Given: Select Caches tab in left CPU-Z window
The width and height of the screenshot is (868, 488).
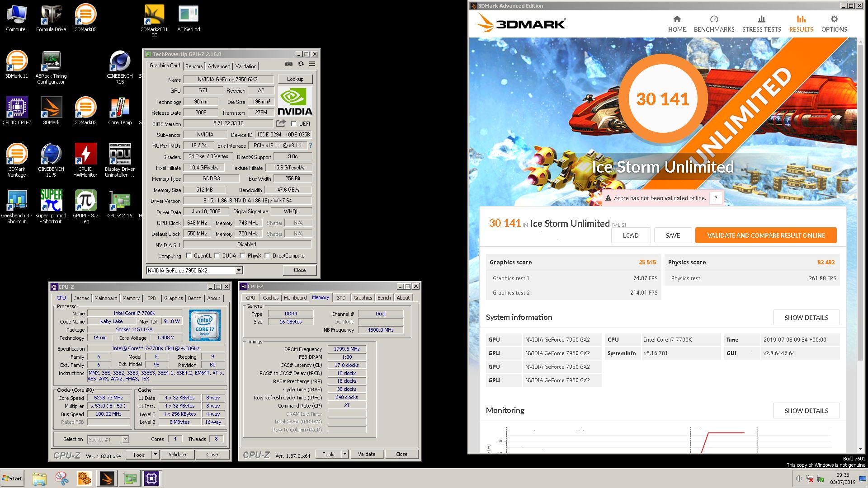Looking at the screenshot, I should click(x=81, y=298).
